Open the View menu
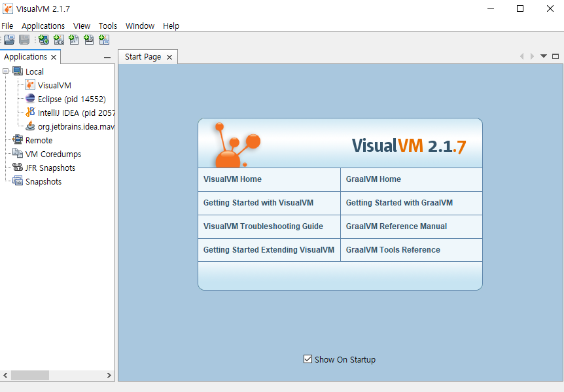This screenshot has height=392, width=564. click(82, 26)
